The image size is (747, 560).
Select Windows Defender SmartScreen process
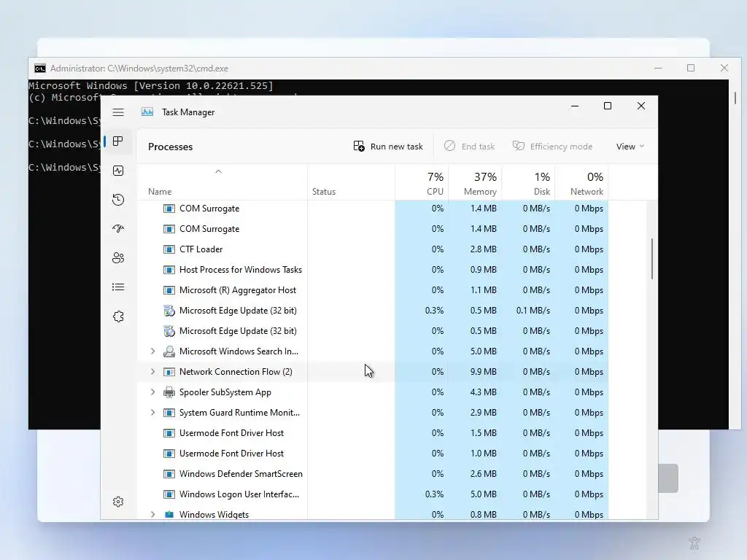373,474
